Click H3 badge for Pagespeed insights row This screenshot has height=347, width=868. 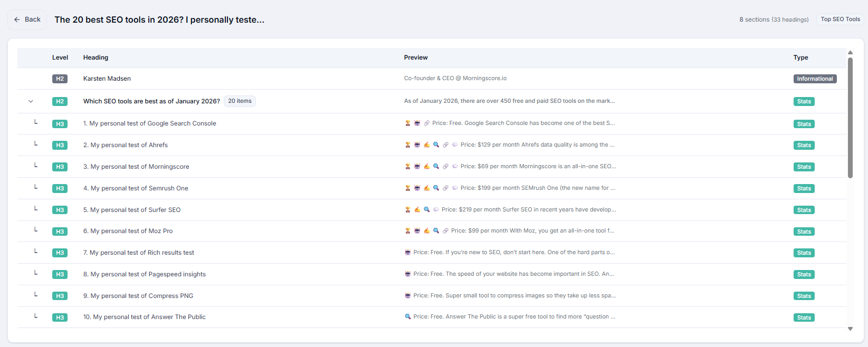tap(60, 274)
